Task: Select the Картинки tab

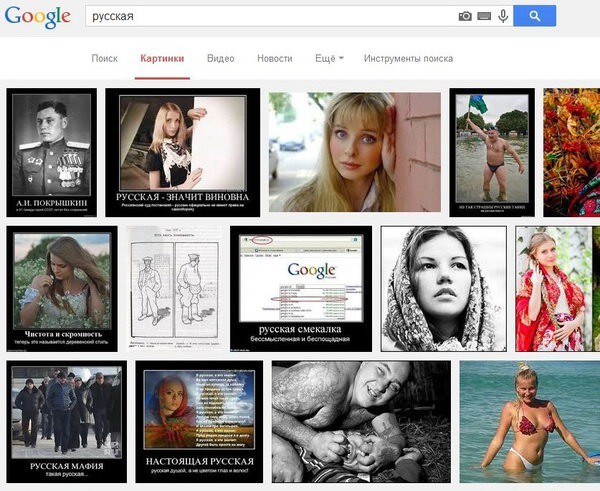Action: pos(162,59)
